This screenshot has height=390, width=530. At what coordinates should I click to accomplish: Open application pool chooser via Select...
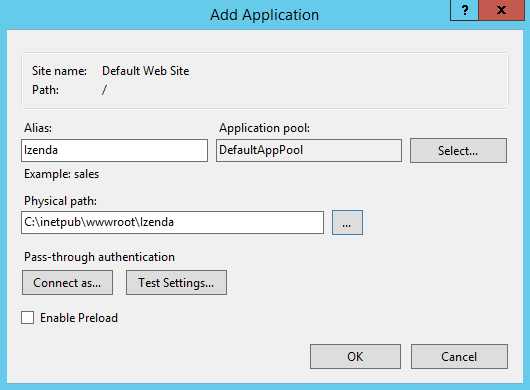[458, 150]
